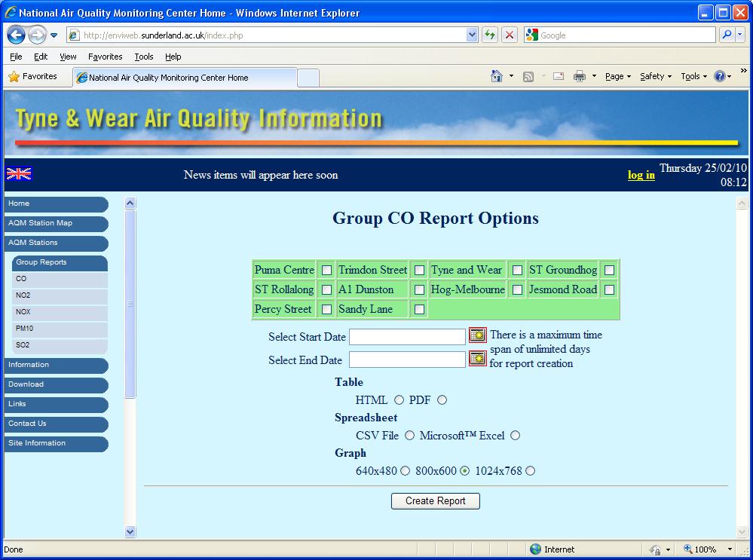Open the calendar picker beside Select End Date
The height and width of the screenshot is (560, 753).
[x=477, y=360]
